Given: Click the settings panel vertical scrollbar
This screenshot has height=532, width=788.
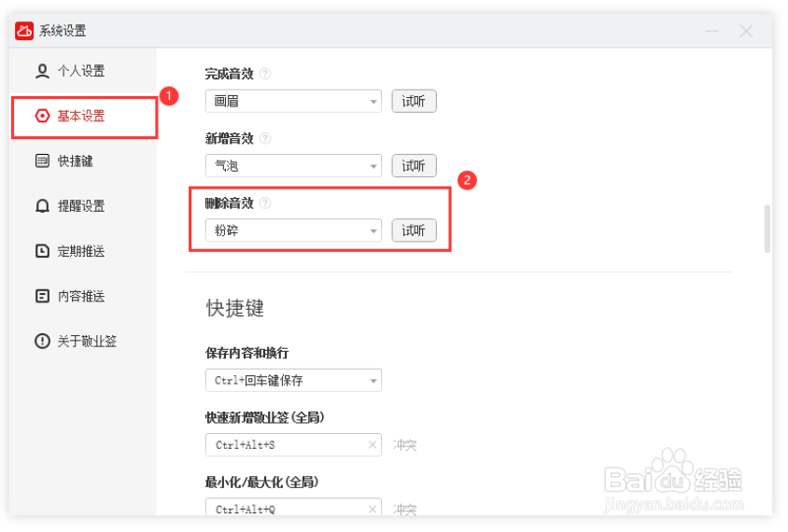Looking at the screenshot, I should pyautogui.click(x=767, y=228).
